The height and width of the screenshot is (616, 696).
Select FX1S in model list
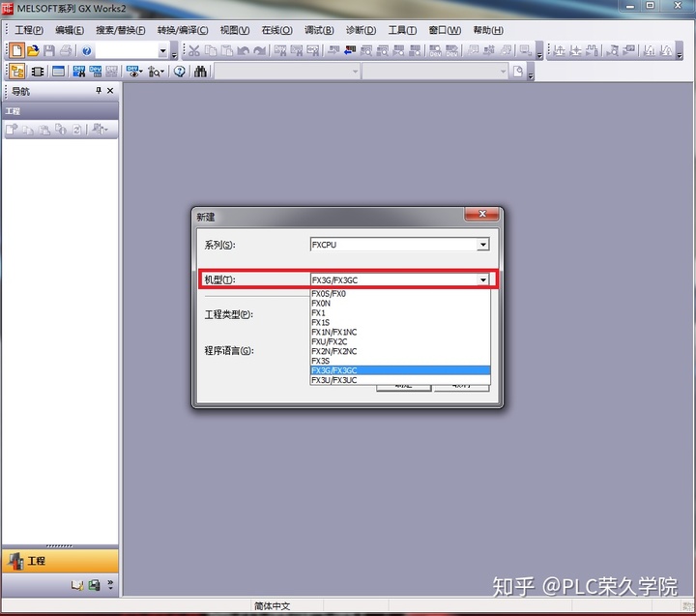tap(400, 322)
